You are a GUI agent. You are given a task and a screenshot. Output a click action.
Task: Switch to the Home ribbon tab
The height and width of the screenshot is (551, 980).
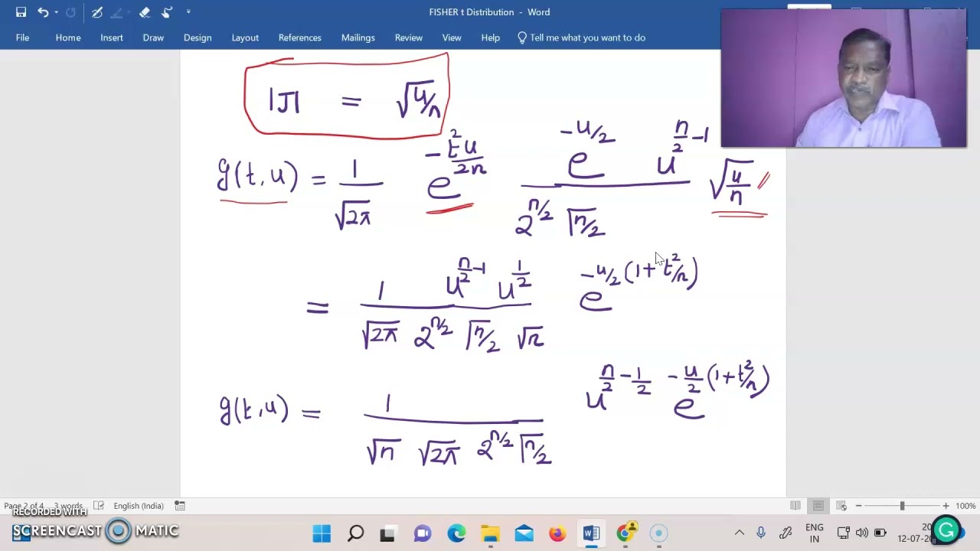point(68,37)
